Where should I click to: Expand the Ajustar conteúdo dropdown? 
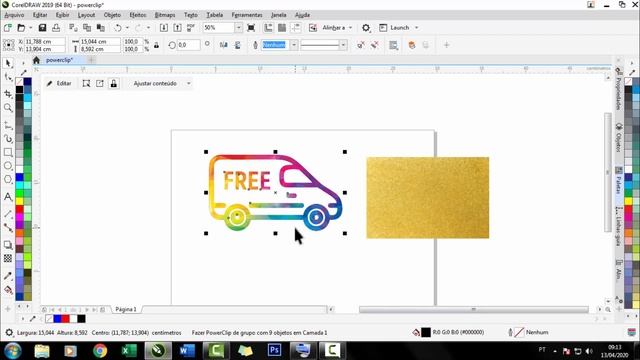click(x=189, y=83)
